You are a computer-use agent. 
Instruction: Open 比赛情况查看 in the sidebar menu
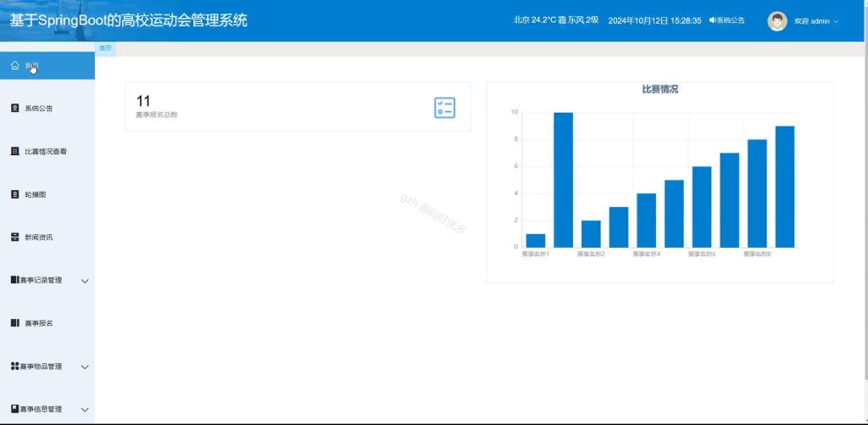coord(47,151)
